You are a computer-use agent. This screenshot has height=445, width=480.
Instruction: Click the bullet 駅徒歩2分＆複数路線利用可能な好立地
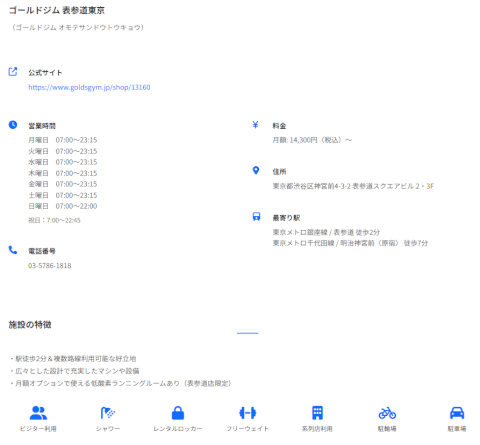pos(73,359)
